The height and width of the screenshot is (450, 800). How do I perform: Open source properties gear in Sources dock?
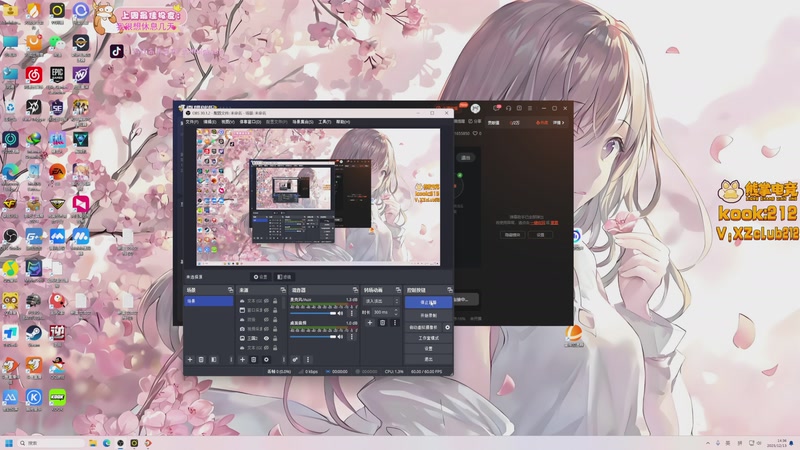tap(266, 360)
